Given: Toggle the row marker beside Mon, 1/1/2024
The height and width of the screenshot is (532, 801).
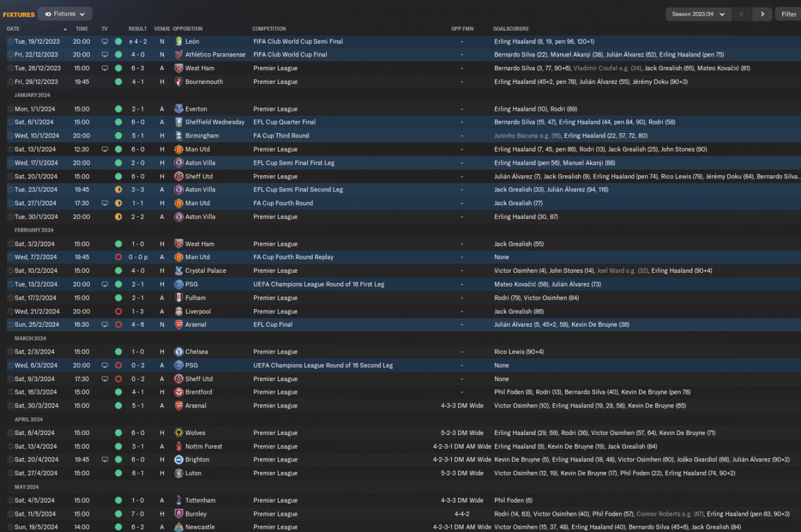Looking at the screenshot, I should point(10,109).
